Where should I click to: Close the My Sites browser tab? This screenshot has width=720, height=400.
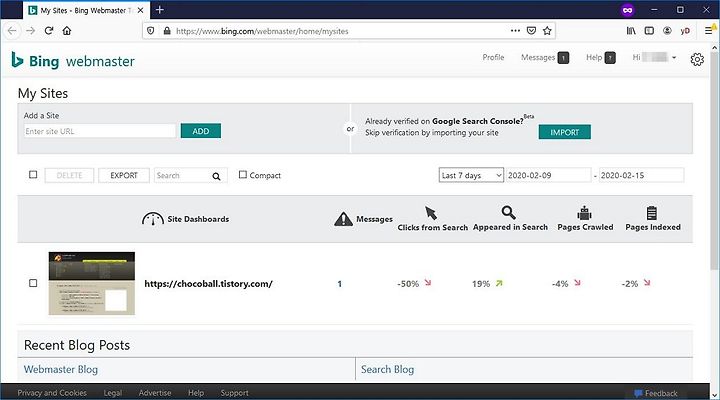pos(141,10)
